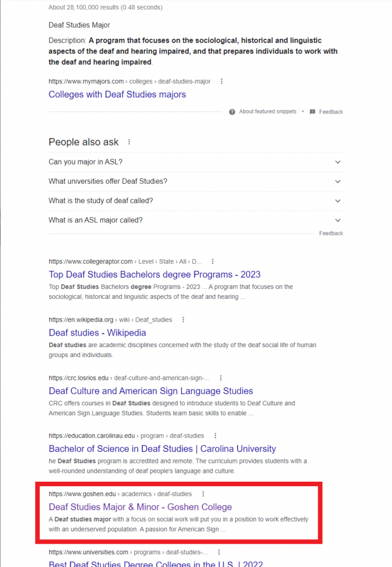Screen dimensions: 392x567
Task: Open the 'Deaf studies - Wikipedia' result
Action: [97, 333]
